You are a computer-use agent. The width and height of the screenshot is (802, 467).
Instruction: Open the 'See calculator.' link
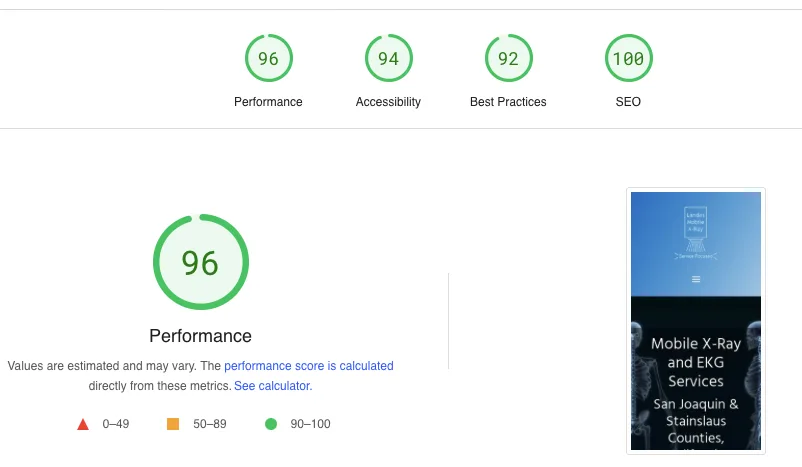pos(273,386)
